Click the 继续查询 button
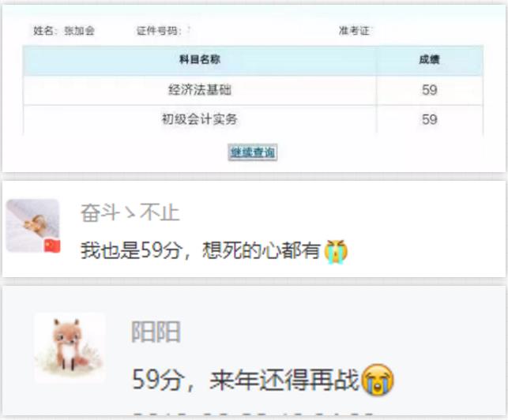The image size is (508, 420). (252, 152)
